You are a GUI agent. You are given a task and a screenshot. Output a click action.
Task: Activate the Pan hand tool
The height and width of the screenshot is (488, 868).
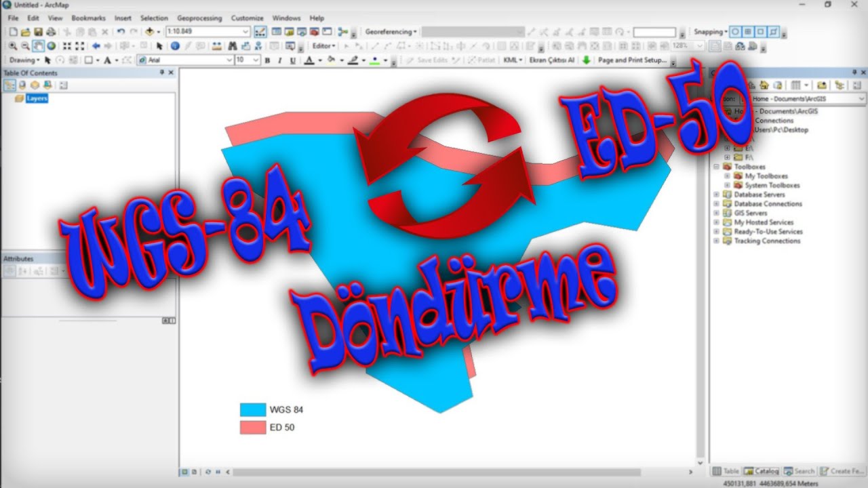coord(38,46)
